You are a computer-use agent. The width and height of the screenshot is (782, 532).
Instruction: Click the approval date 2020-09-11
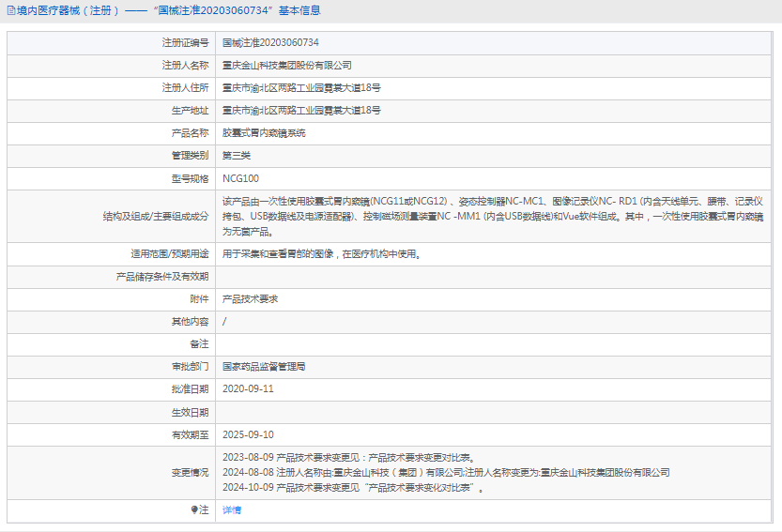[248, 388]
